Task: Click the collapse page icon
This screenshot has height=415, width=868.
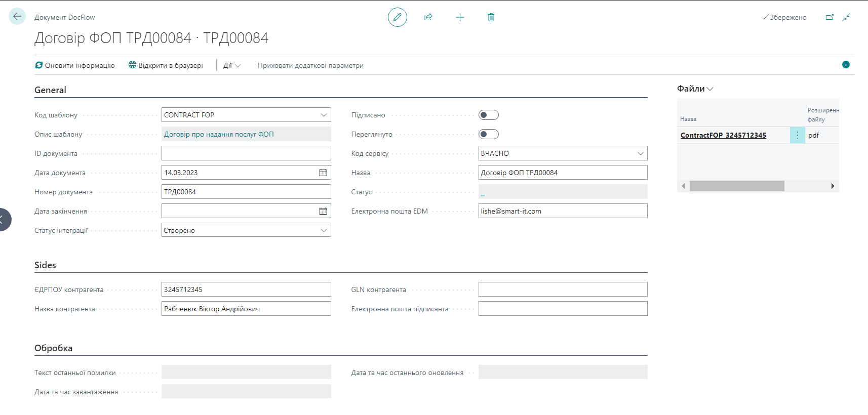Action: [846, 17]
